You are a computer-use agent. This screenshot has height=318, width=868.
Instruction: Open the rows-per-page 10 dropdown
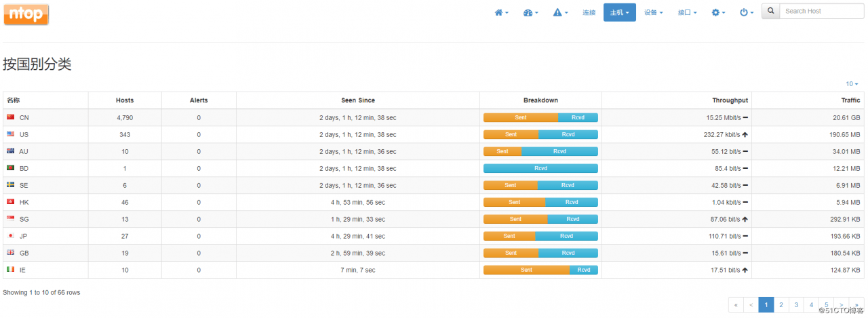[x=851, y=84]
